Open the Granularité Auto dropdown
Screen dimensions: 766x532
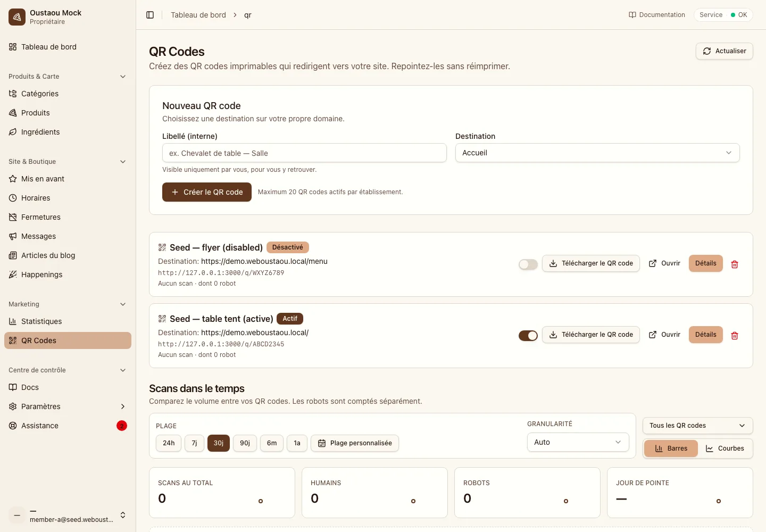578,442
